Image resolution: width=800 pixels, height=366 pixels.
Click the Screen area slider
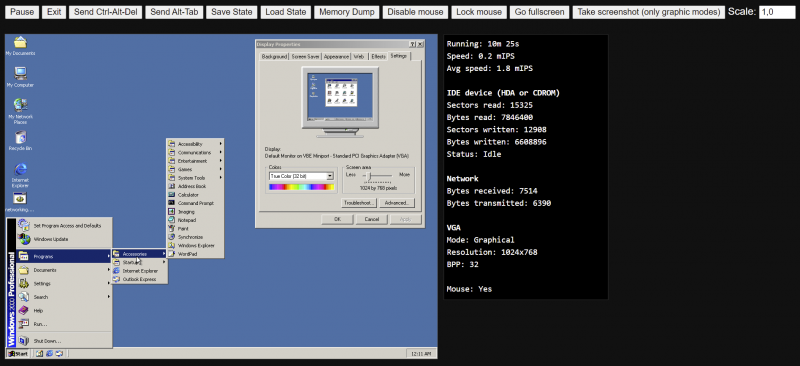378,176
